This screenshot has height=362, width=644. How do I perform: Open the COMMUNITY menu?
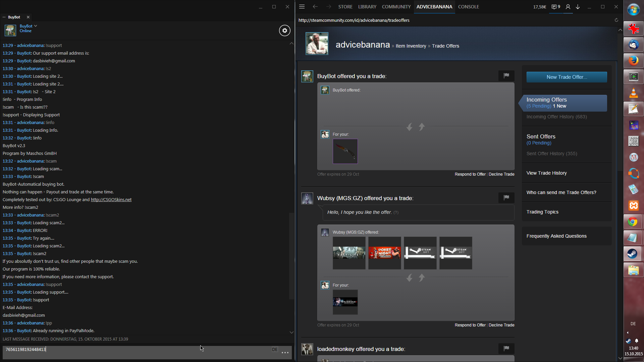coord(396,7)
